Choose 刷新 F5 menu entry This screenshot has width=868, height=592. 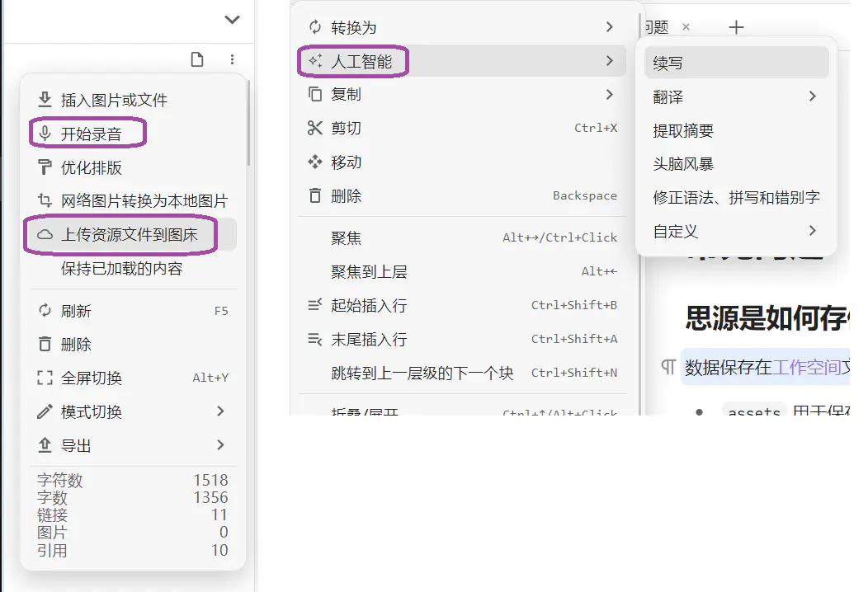pos(133,311)
